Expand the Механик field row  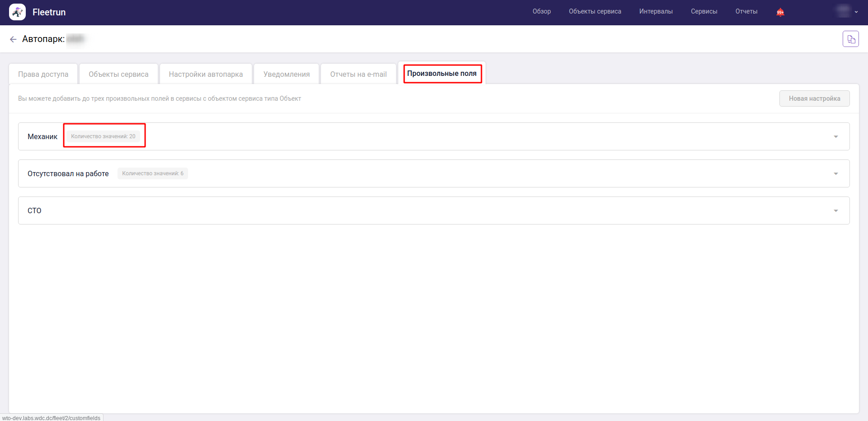coord(835,136)
